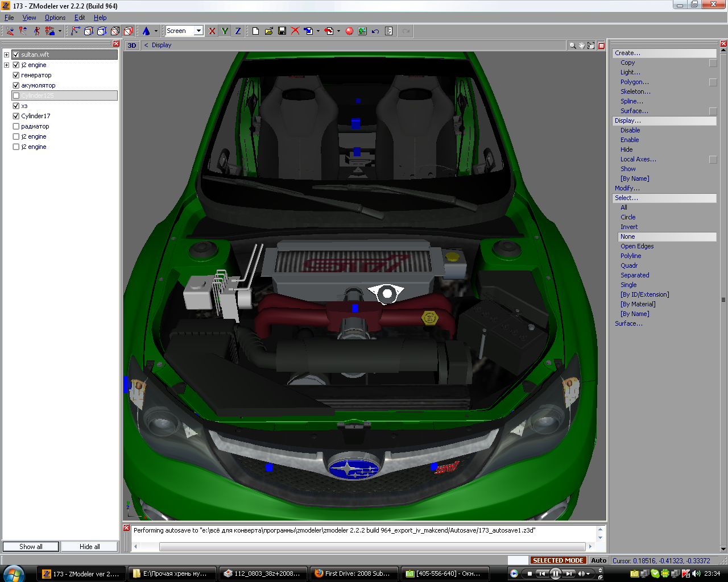Create a new file with toolbar icon
This screenshot has height=582, width=728.
[x=256, y=31]
